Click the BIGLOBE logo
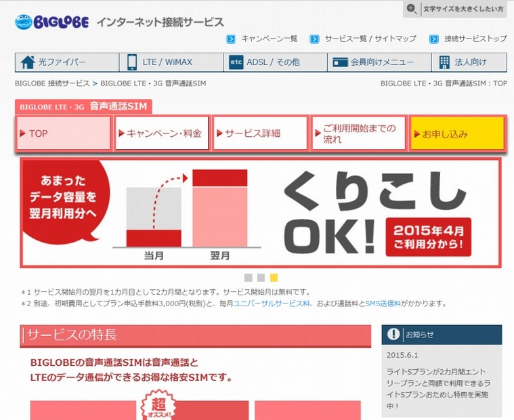This screenshot has width=514, height=420. point(52,22)
